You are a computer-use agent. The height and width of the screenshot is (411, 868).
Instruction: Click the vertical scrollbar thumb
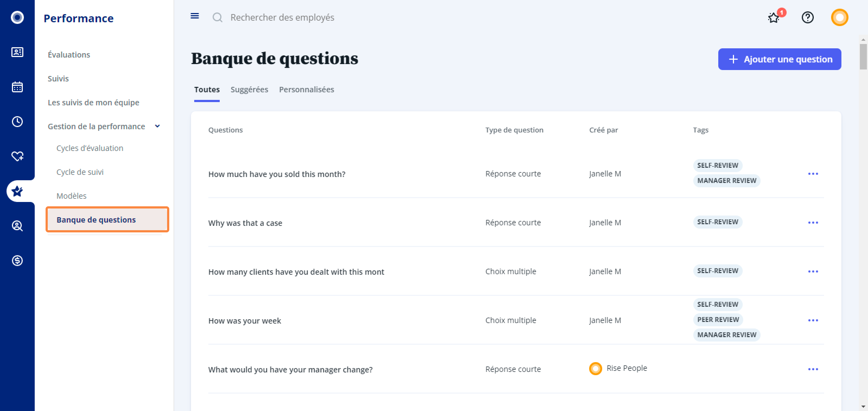pos(863,56)
